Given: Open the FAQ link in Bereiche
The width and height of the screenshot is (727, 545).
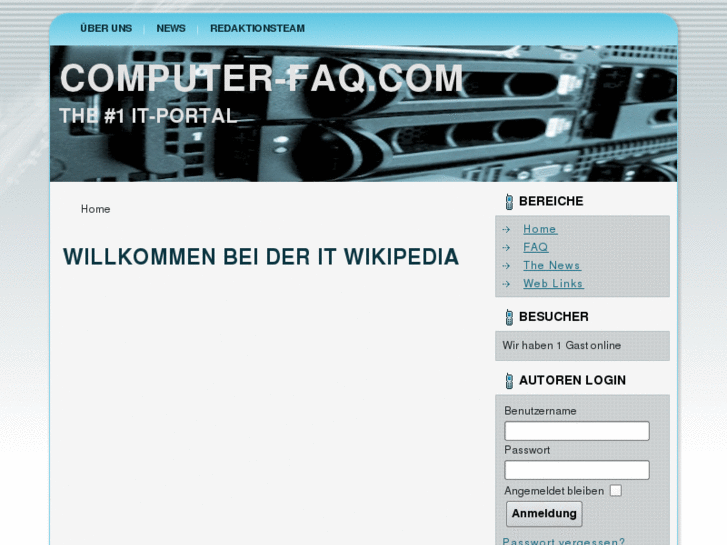Looking at the screenshot, I should tap(536, 247).
